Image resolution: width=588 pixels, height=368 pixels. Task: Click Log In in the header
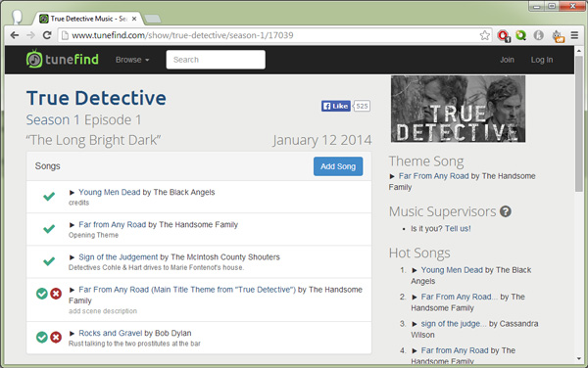tap(542, 60)
